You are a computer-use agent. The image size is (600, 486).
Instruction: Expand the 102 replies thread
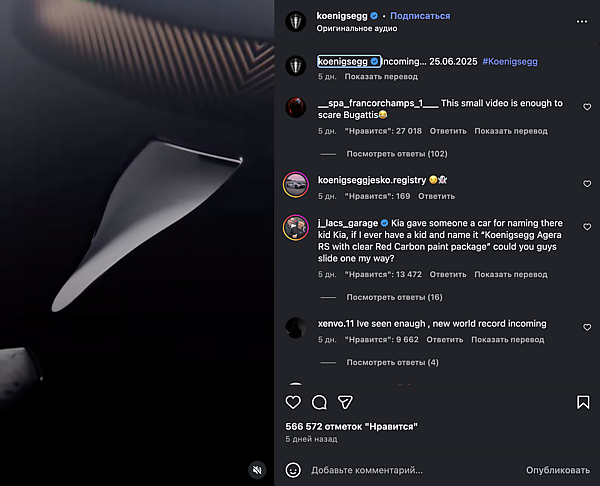tap(397, 154)
